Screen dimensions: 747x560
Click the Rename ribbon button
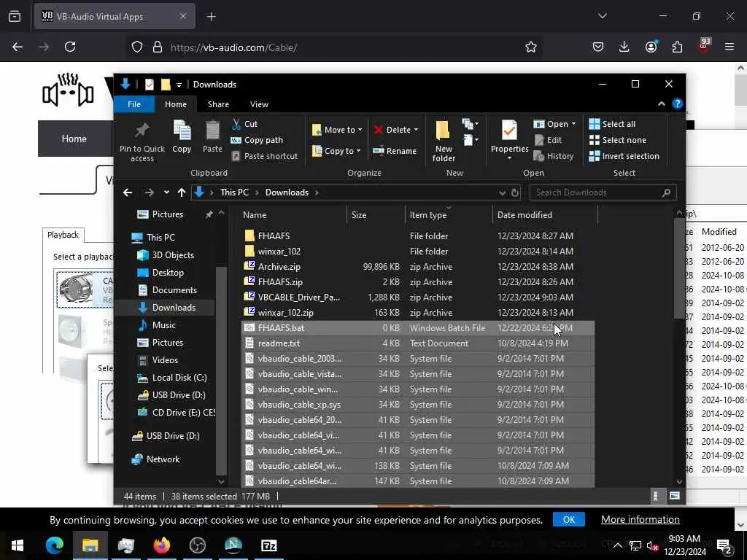click(395, 151)
